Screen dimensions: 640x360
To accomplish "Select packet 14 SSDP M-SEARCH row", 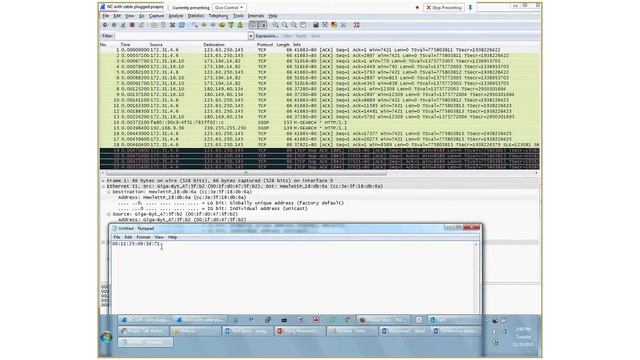I will point(320,122).
